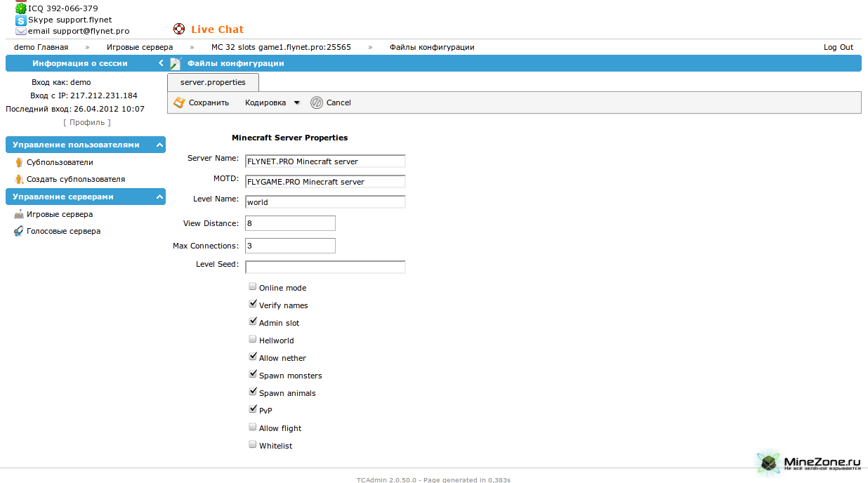Click the Log Out link
The width and height of the screenshot is (868, 483).
[x=838, y=48]
